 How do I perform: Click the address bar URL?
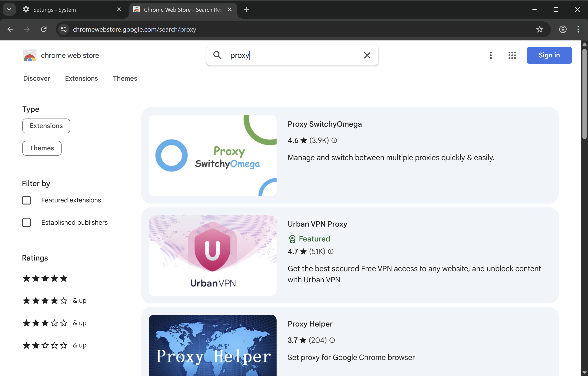(135, 30)
